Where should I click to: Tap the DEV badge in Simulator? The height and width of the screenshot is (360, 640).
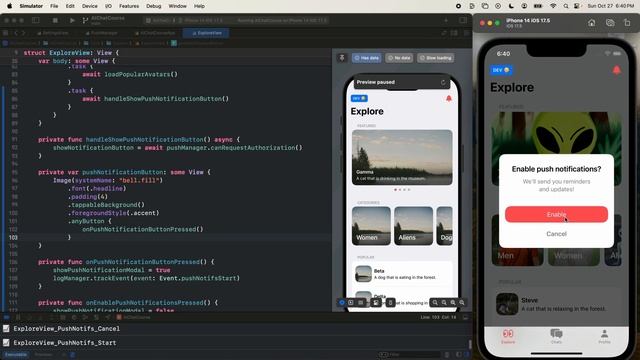pyautogui.click(x=501, y=70)
